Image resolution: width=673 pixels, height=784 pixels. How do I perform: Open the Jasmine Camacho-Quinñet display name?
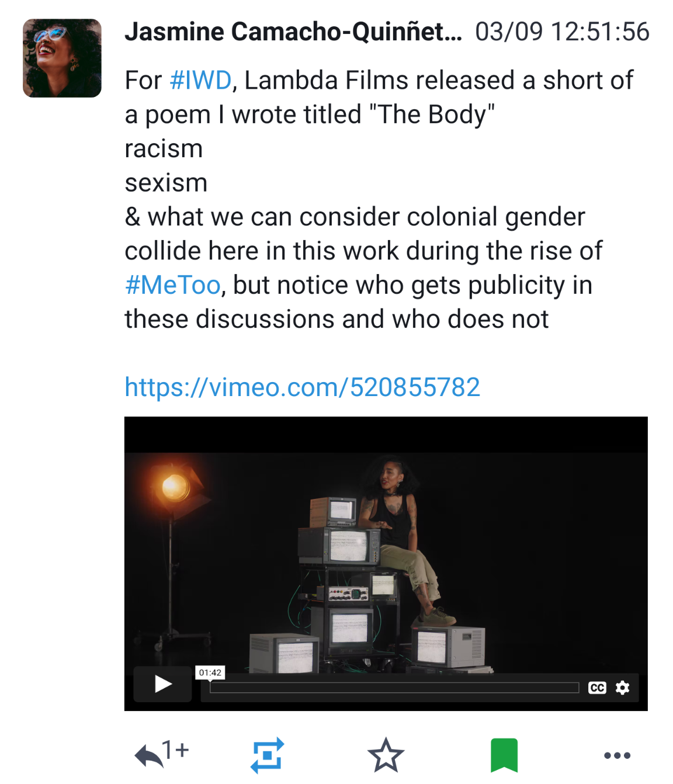(x=293, y=32)
